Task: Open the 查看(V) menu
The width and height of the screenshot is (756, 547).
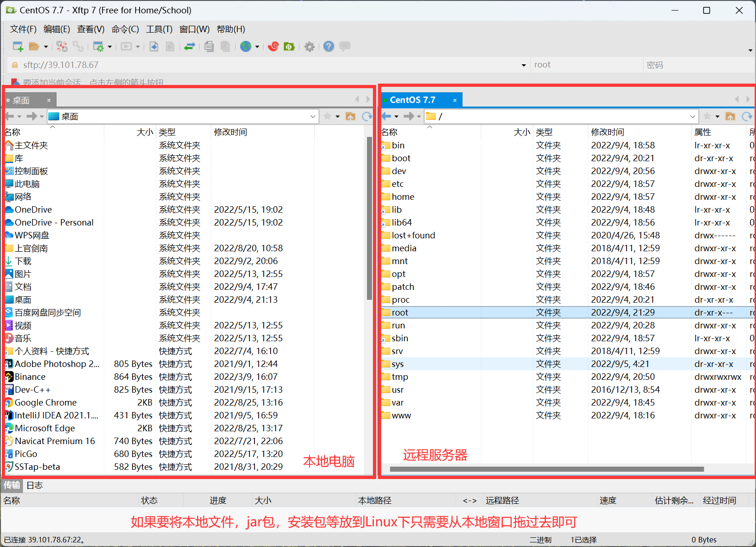Action: click(x=91, y=29)
